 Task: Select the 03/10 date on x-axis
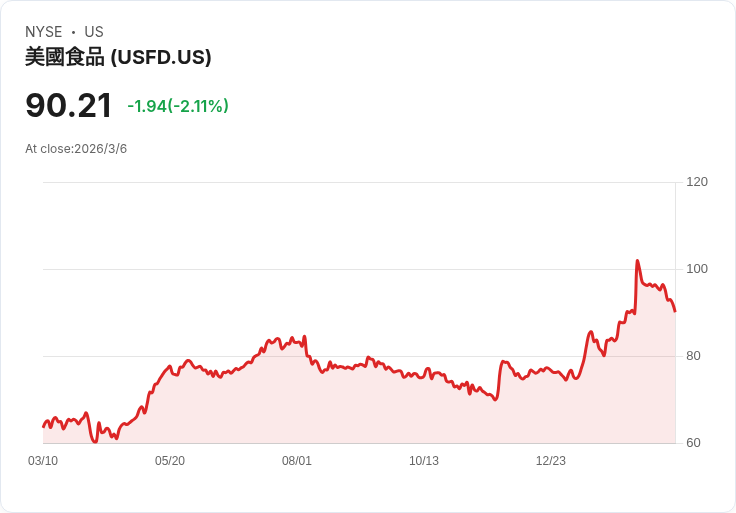click(43, 461)
